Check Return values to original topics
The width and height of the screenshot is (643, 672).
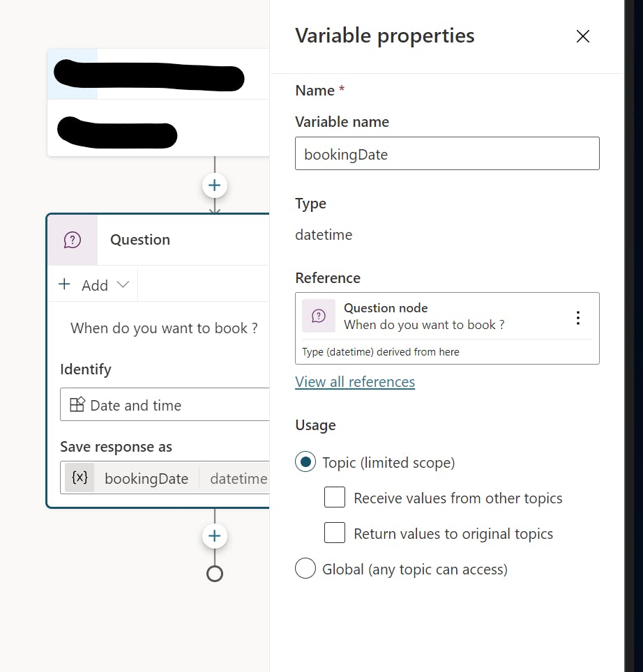click(335, 532)
